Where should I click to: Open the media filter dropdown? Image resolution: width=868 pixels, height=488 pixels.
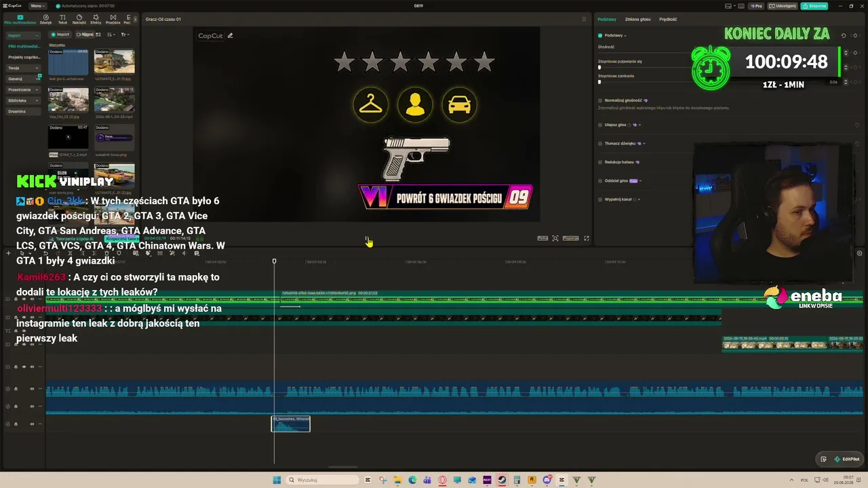tap(125, 35)
